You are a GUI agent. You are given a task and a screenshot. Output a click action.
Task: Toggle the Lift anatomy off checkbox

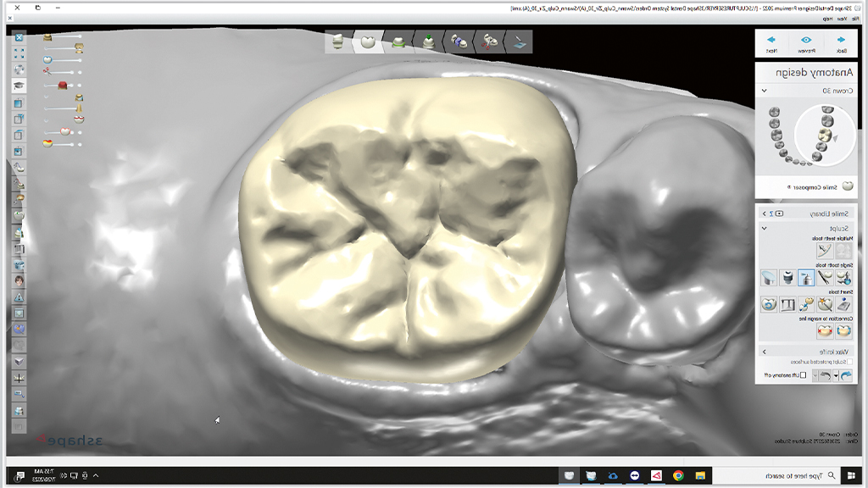[x=804, y=375]
